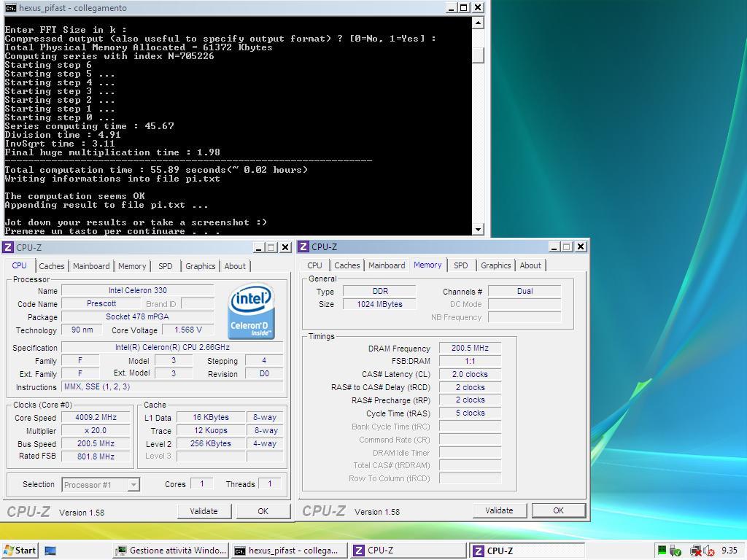Screen dimensions: 747x560
Task: Activate first CPU-Z taskbar button
Action: [x=409, y=551]
